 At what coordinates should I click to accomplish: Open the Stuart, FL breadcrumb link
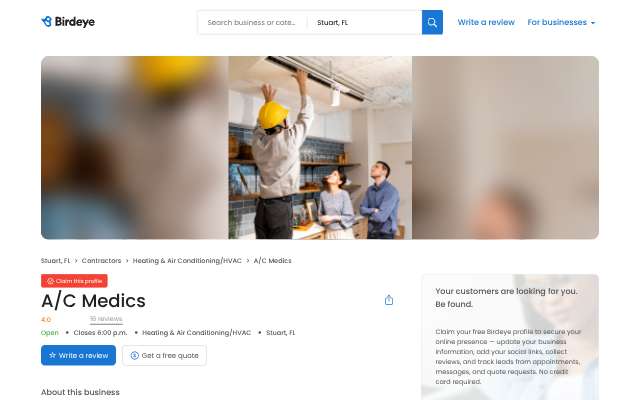coord(56,260)
